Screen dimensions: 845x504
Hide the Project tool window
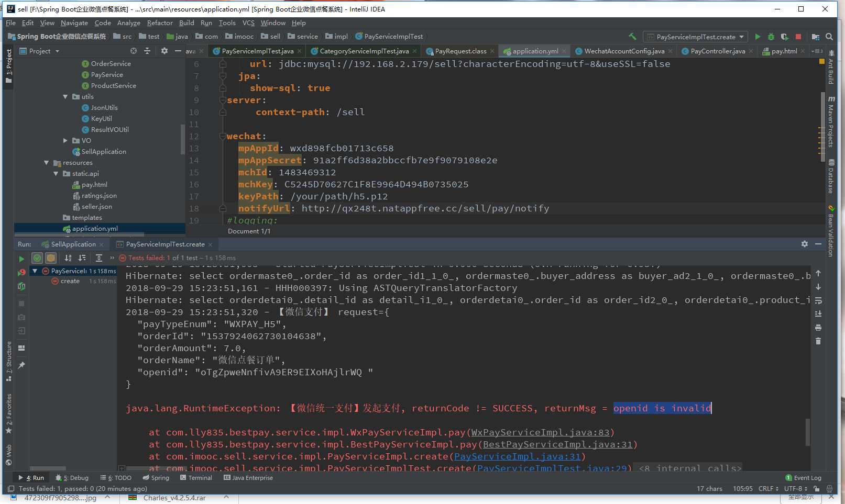coord(178,51)
